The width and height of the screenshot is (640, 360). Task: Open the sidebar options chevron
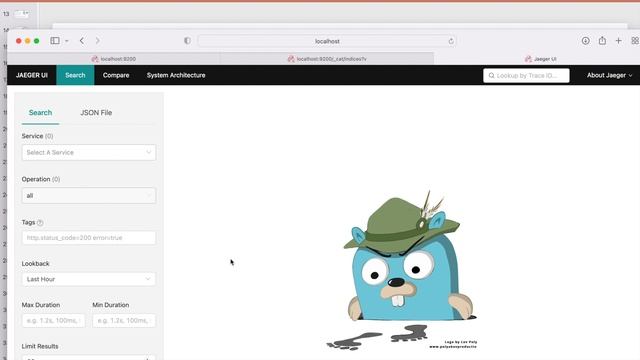67,41
